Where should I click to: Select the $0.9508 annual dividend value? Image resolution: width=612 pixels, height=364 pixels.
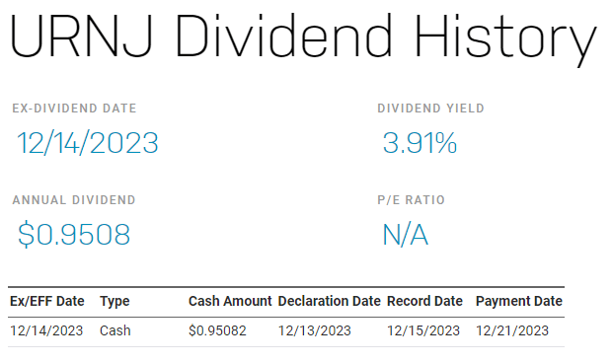click(x=74, y=235)
